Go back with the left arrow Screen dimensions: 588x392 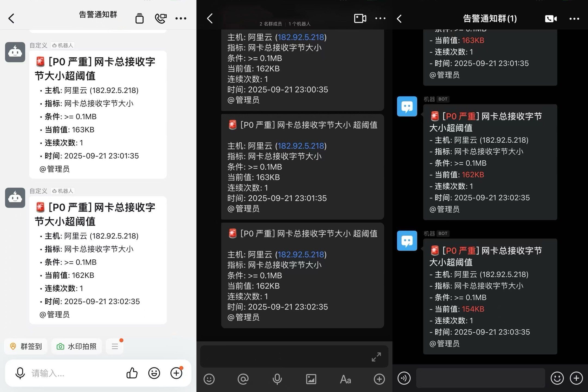pyautogui.click(x=11, y=18)
